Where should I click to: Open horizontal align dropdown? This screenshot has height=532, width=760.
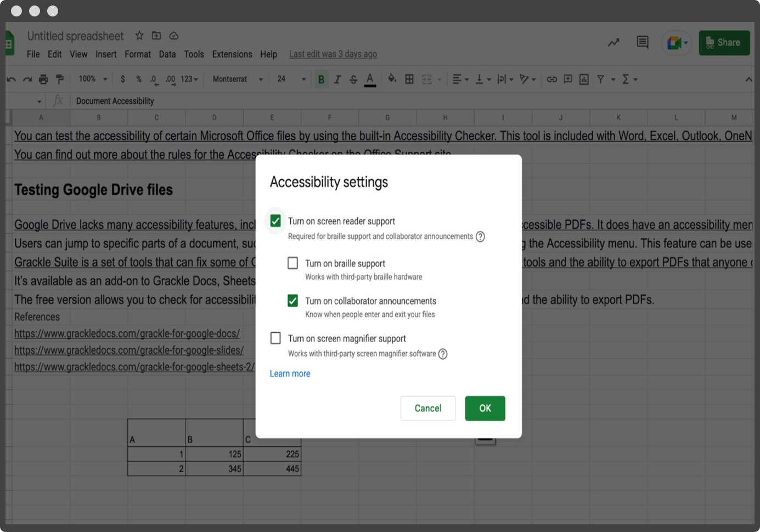pos(460,79)
